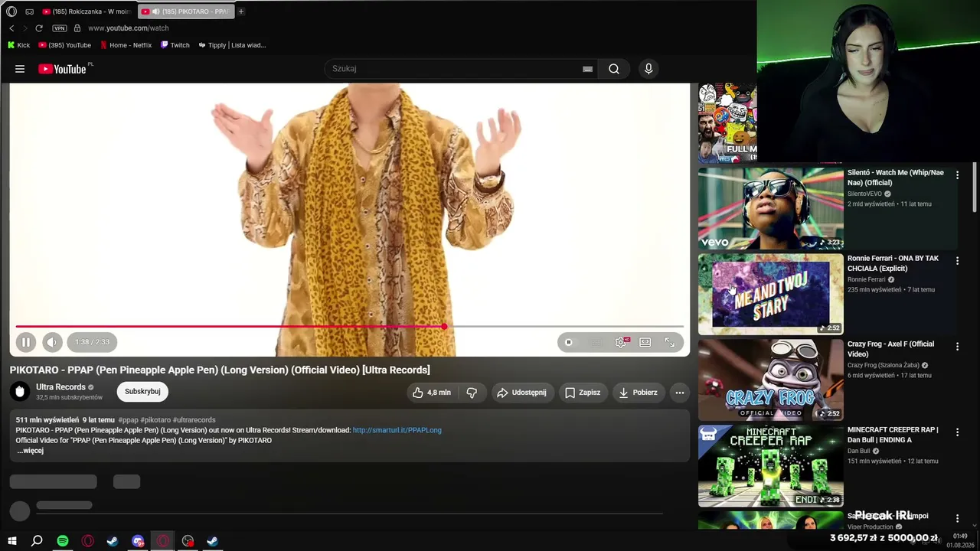Open options menu for Crazy Frog video
Image resolution: width=980 pixels, height=551 pixels.
click(x=957, y=347)
